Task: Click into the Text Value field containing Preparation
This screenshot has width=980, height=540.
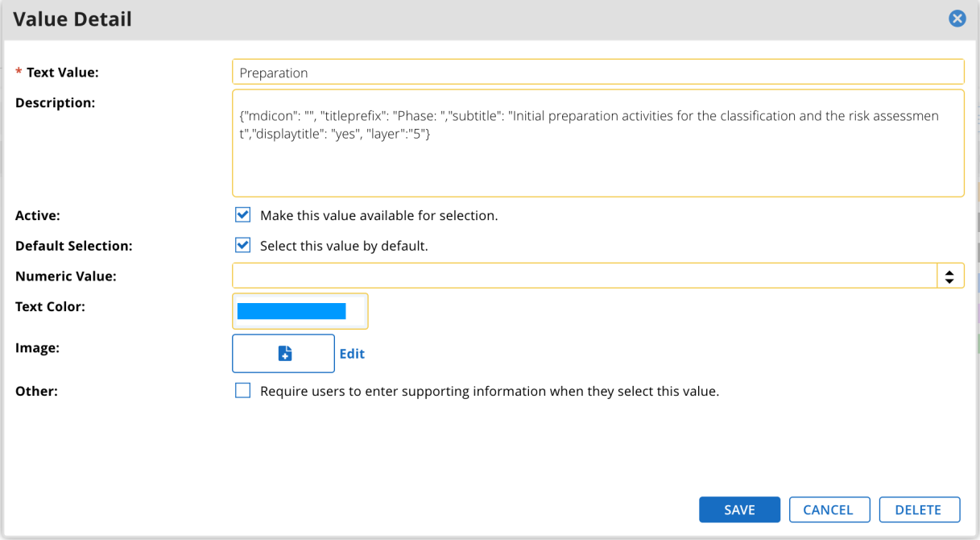Action: pos(598,72)
